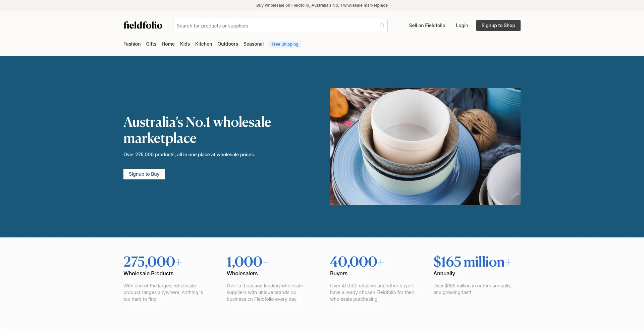The width and height of the screenshot is (644, 333).
Task: Select the Seasonal category
Action: coord(254,44)
